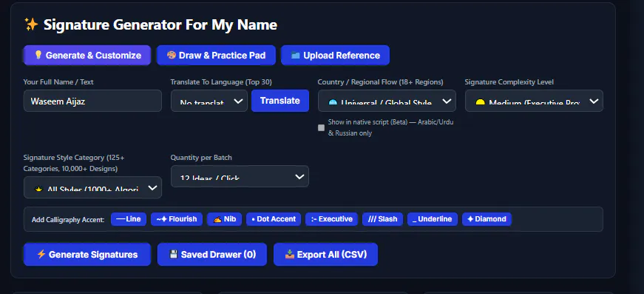The width and height of the screenshot is (644, 294).
Task: Click the export tray icon on Export All
Action: (290, 254)
